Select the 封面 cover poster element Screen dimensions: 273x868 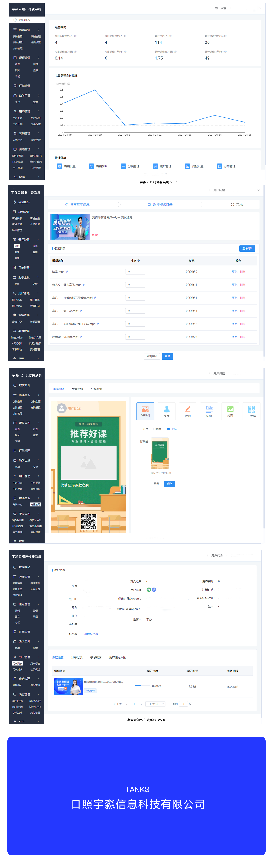[230, 411]
